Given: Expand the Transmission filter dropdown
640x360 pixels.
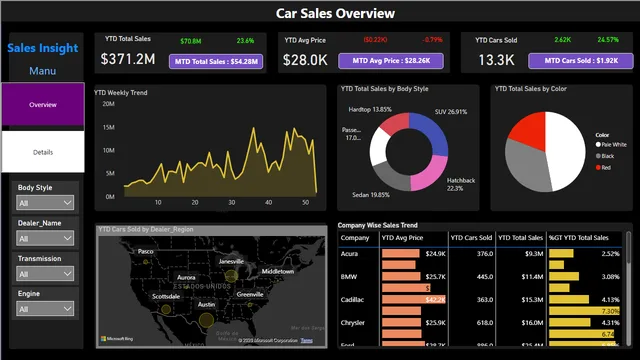Looking at the screenshot, I should click(x=45, y=274).
